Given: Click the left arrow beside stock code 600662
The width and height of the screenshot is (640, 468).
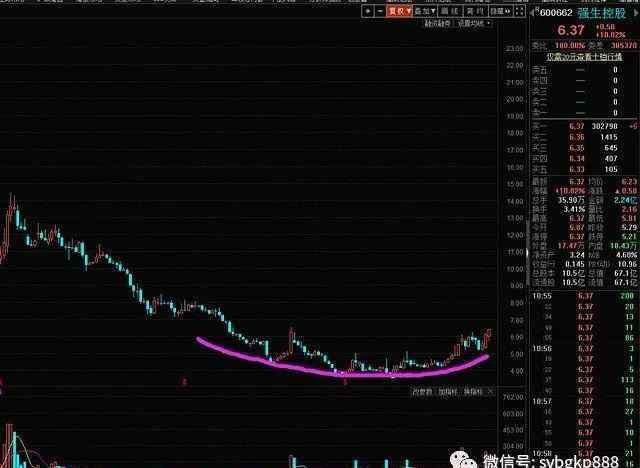Looking at the screenshot, I should [x=533, y=12].
